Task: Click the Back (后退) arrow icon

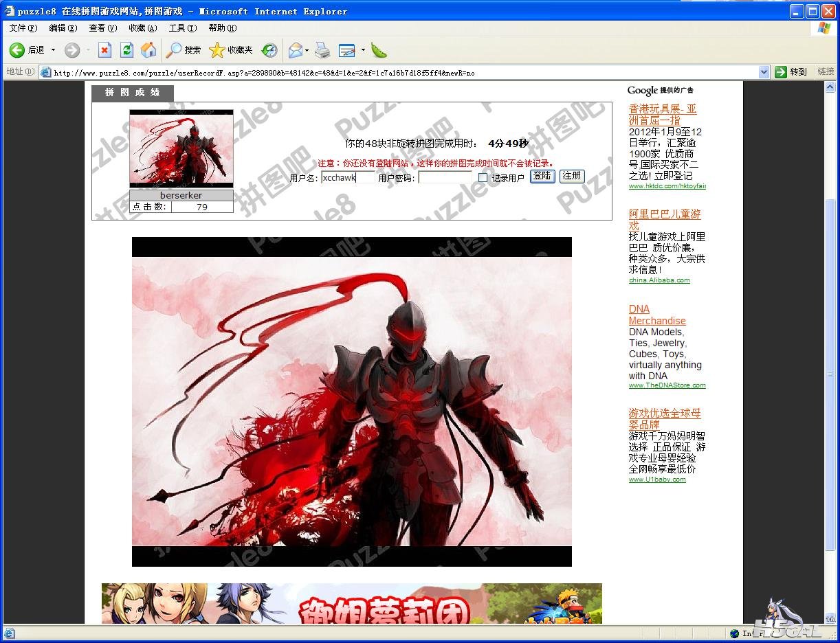Action: 17,50
